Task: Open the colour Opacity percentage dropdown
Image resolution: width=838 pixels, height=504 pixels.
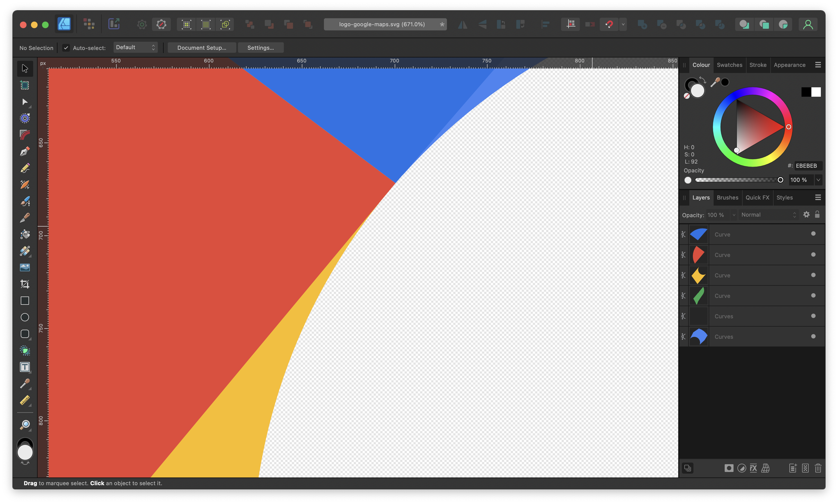Action: pos(818,180)
